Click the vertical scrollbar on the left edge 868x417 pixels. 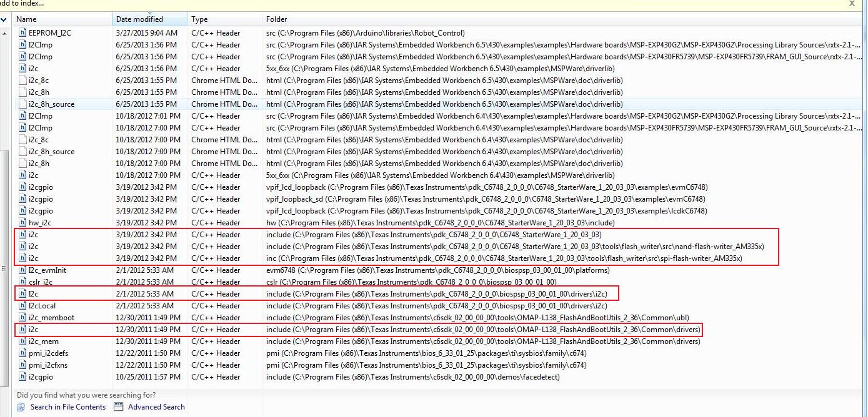4,268
